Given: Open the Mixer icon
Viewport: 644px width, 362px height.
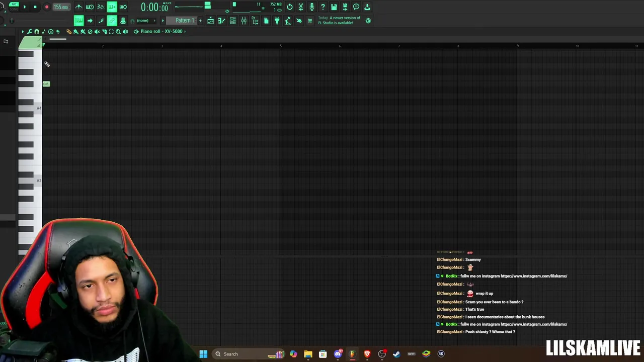Looking at the screenshot, I should (x=244, y=21).
